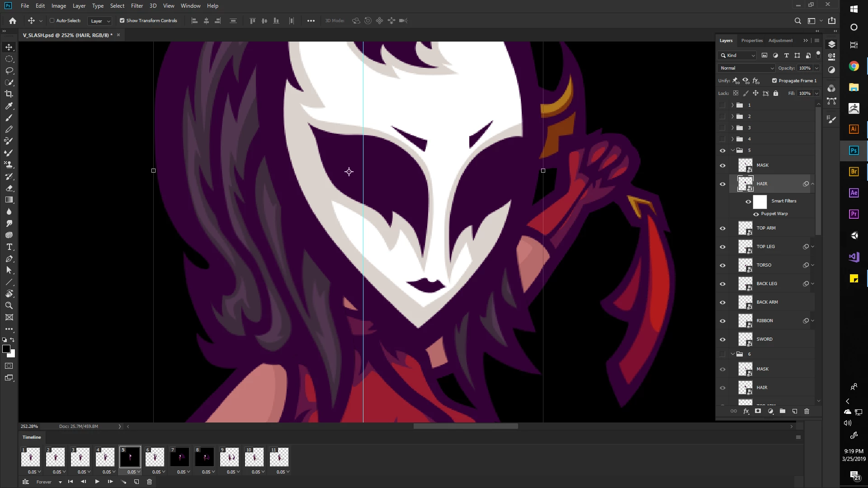Enable the Auto-Select checkbox
The height and width of the screenshot is (488, 868).
[52, 20]
